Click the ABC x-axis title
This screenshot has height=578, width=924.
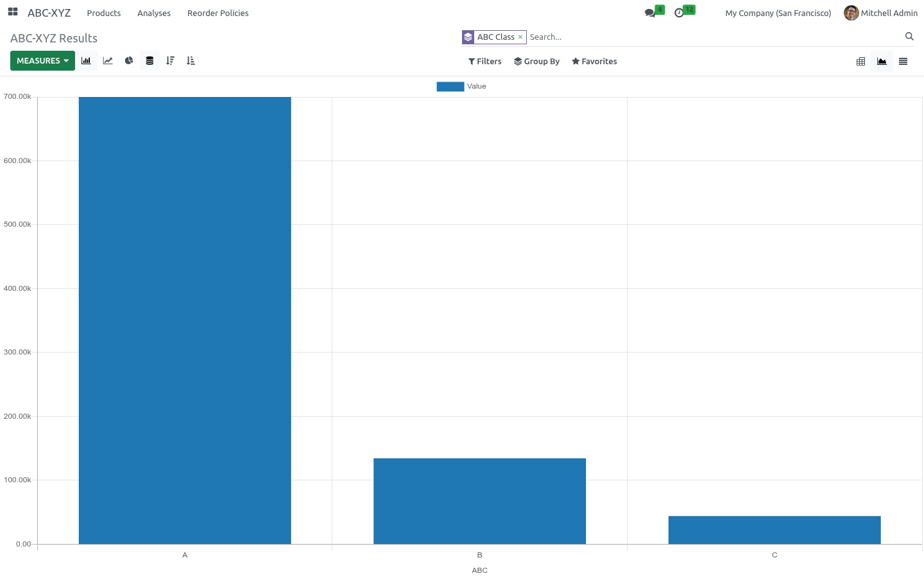click(x=480, y=570)
